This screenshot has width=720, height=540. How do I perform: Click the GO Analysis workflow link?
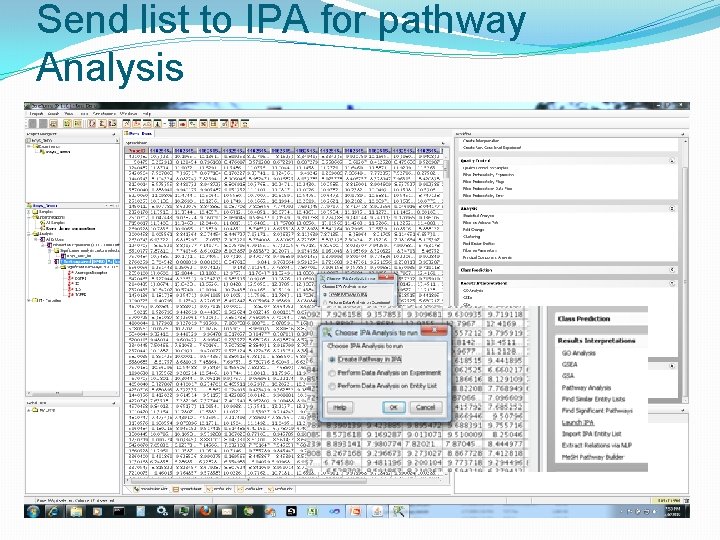tap(579, 353)
